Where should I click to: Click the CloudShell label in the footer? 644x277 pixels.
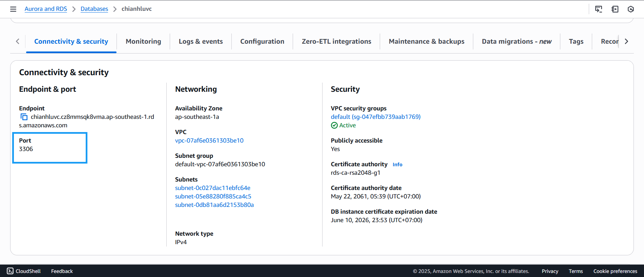pyautogui.click(x=28, y=271)
